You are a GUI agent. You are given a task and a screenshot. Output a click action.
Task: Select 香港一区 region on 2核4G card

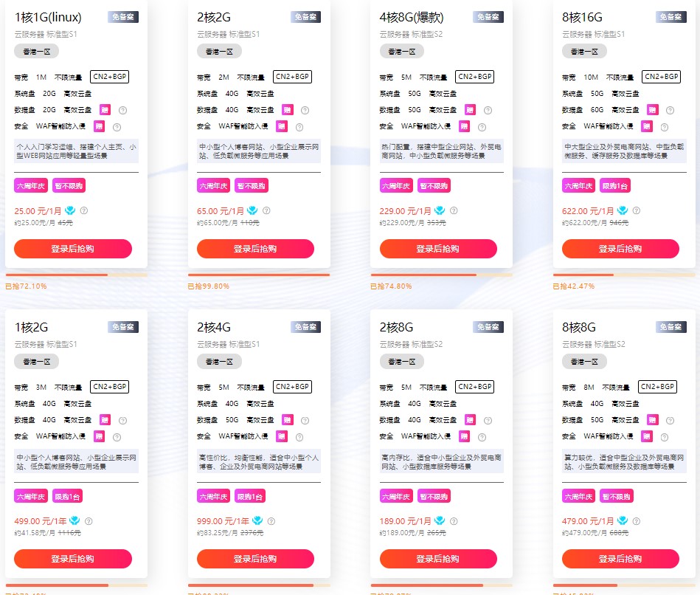tap(219, 362)
